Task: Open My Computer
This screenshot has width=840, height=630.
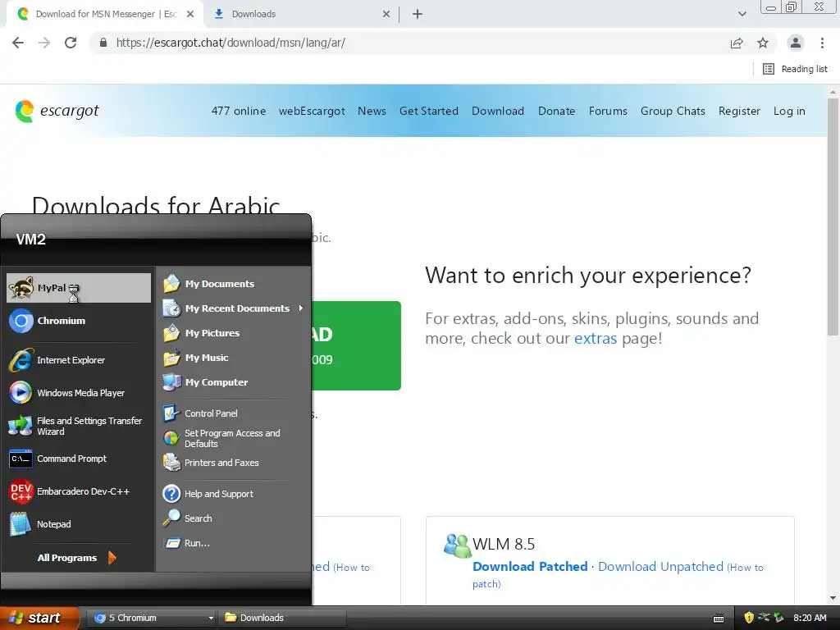Action: tap(233, 382)
